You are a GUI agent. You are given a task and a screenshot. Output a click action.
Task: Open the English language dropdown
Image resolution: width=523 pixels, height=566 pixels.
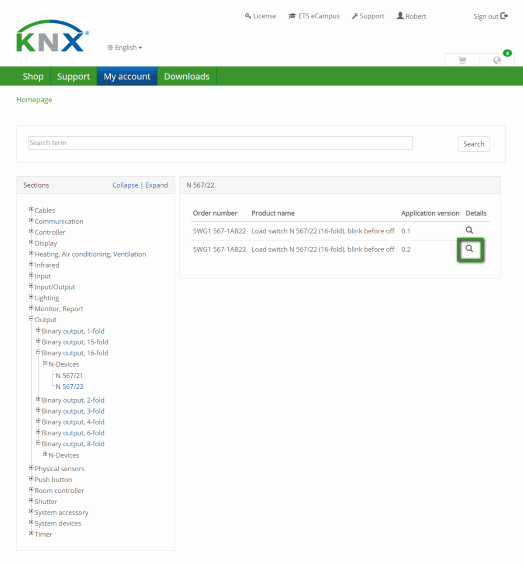click(x=125, y=47)
